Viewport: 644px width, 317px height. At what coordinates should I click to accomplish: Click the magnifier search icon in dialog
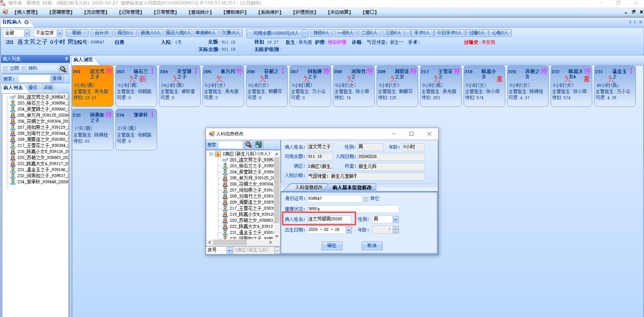click(248, 145)
